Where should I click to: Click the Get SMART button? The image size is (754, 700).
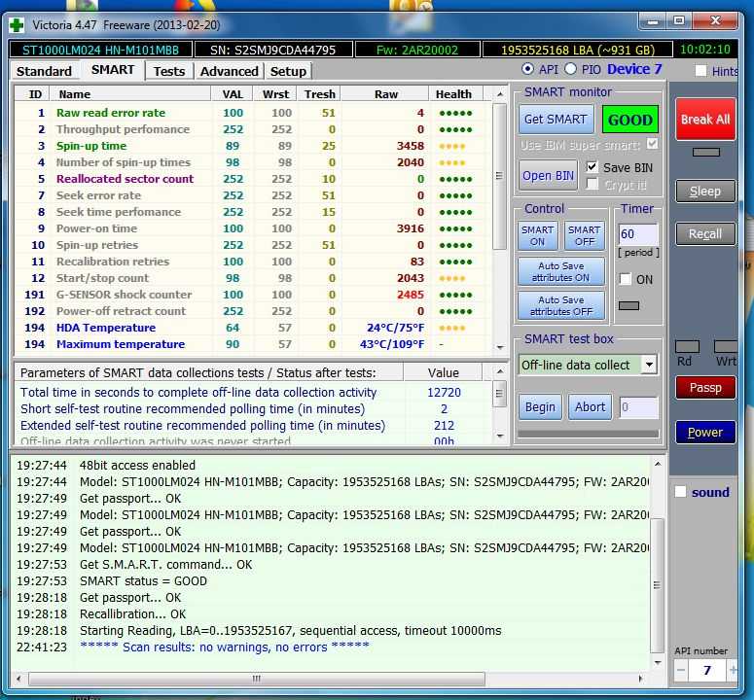(x=556, y=120)
